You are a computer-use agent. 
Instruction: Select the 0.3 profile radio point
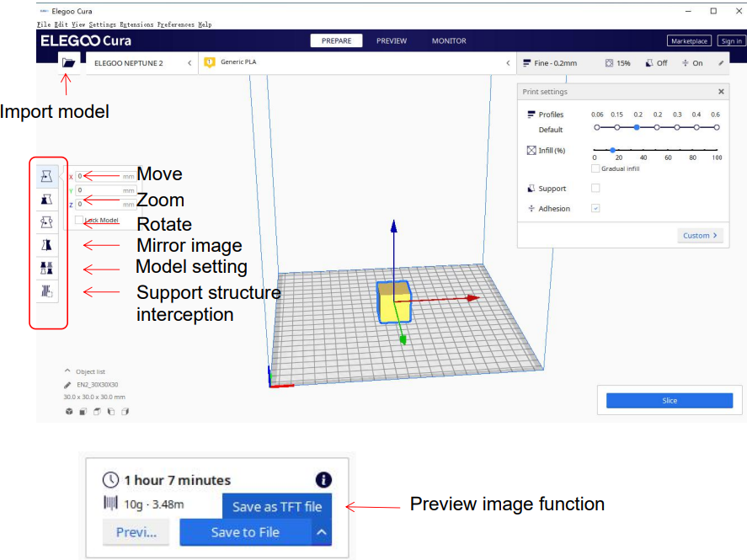[677, 127]
